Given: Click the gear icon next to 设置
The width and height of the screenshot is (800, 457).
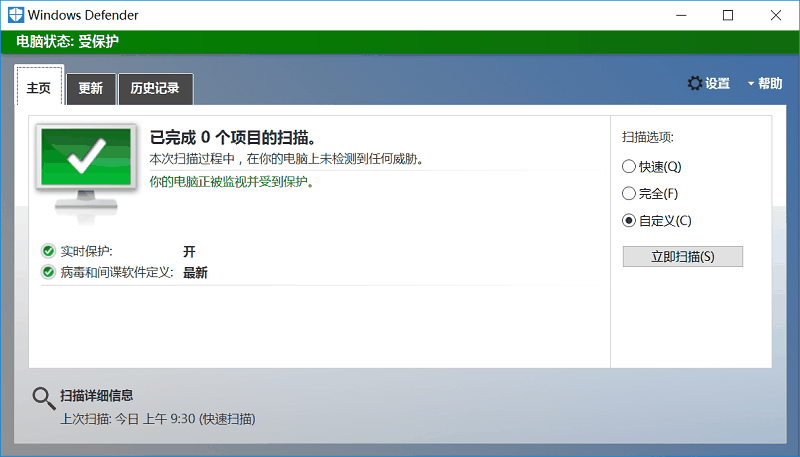Looking at the screenshot, I should click(694, 83).
